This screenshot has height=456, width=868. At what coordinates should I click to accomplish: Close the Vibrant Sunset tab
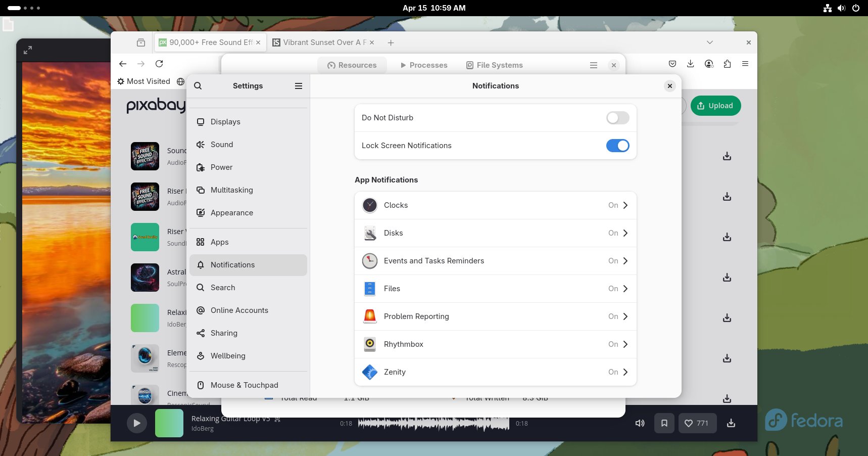372,42
